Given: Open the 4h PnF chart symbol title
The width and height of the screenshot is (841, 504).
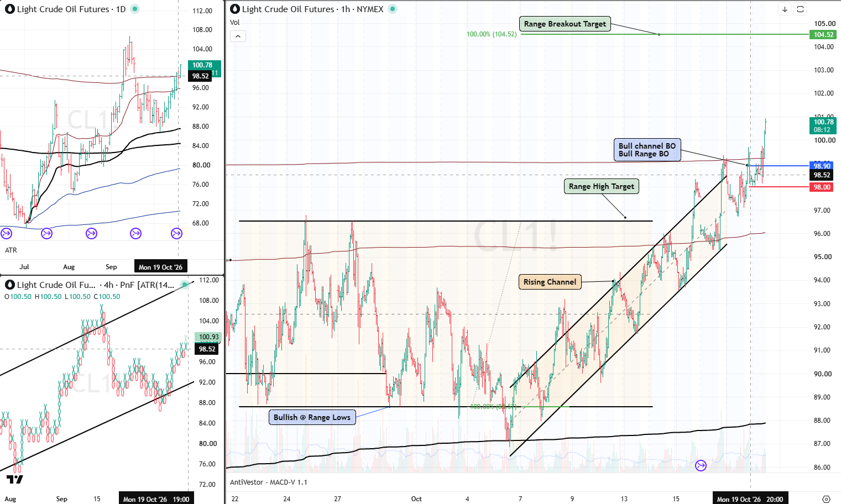Looking at the screenshot, I should coord(95,285).
